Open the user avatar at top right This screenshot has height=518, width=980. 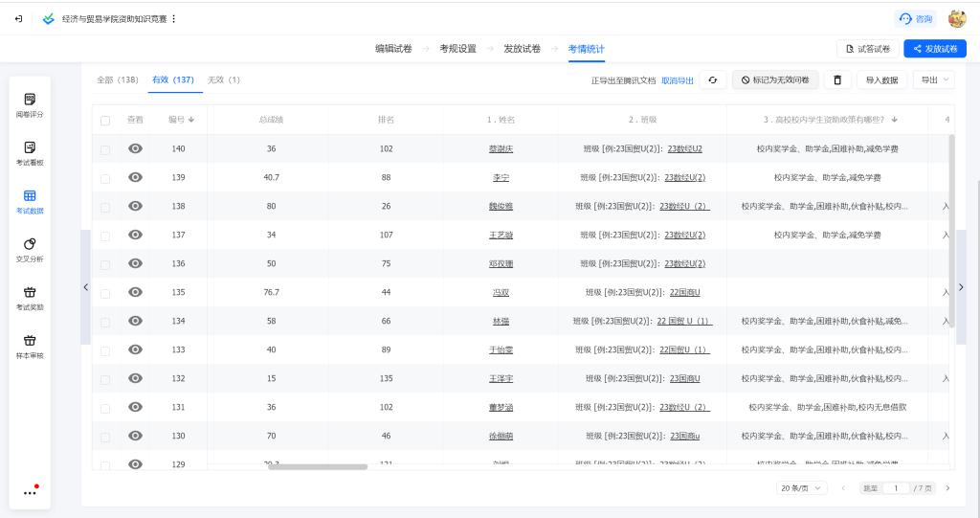tap(957, 19)
